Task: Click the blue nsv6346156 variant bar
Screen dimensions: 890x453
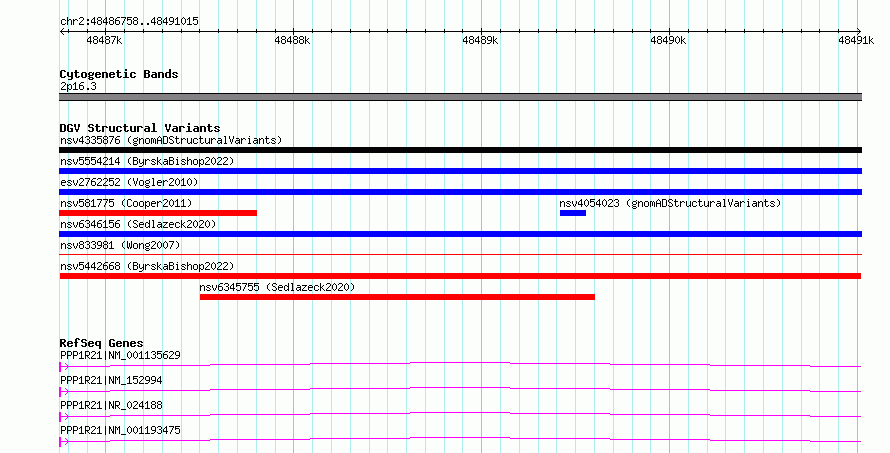Action: (460, 234)
